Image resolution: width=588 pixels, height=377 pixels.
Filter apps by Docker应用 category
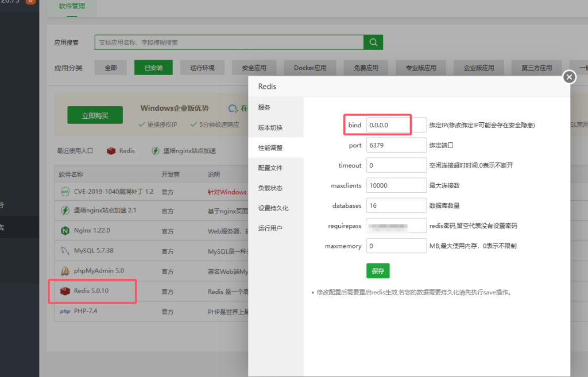click(310, 68)
